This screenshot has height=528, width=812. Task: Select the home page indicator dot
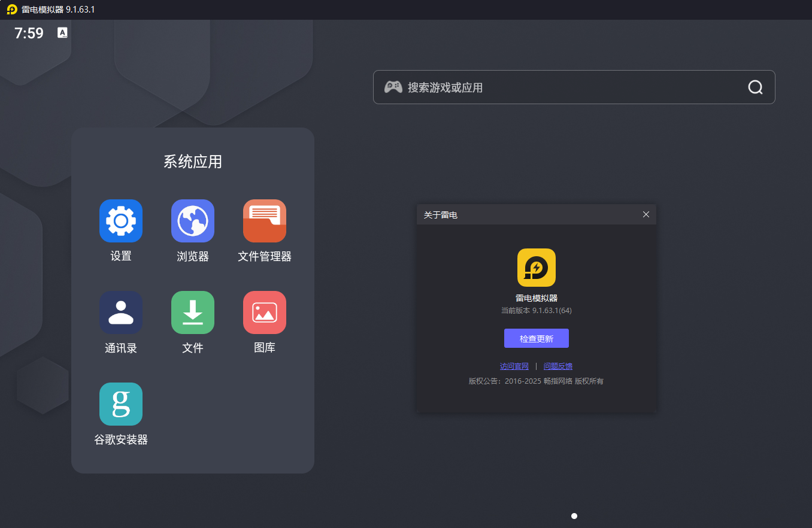pyautogui.click(x=574, y=516)
